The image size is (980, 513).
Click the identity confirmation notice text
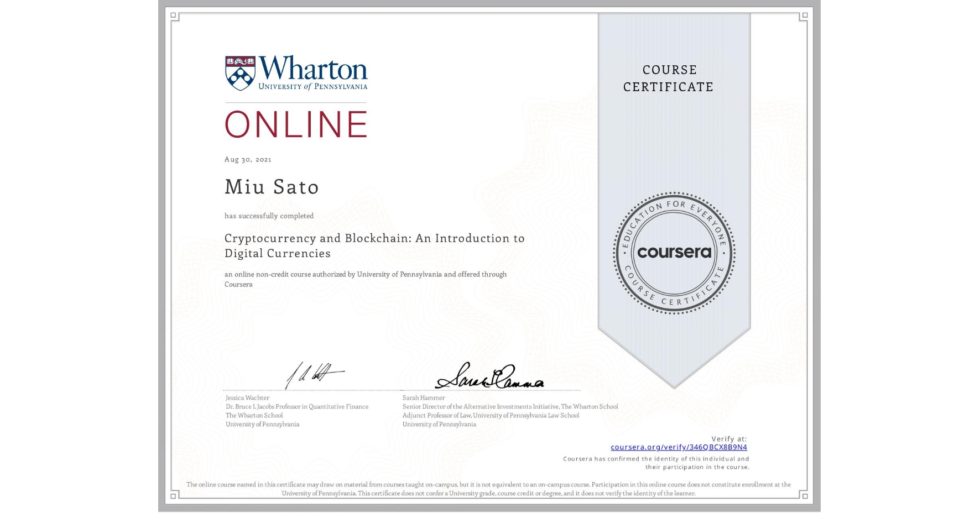[x=655, y=462]
